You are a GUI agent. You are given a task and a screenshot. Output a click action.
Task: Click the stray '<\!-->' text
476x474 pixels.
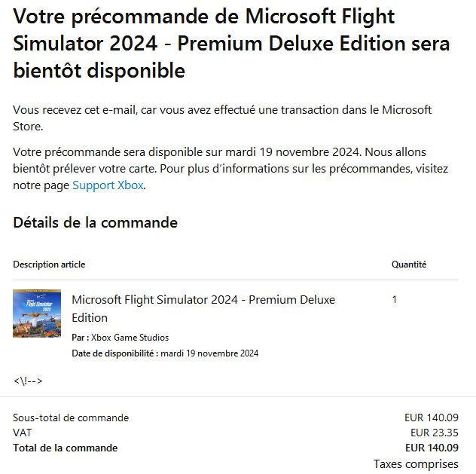[x=28, y=381]
